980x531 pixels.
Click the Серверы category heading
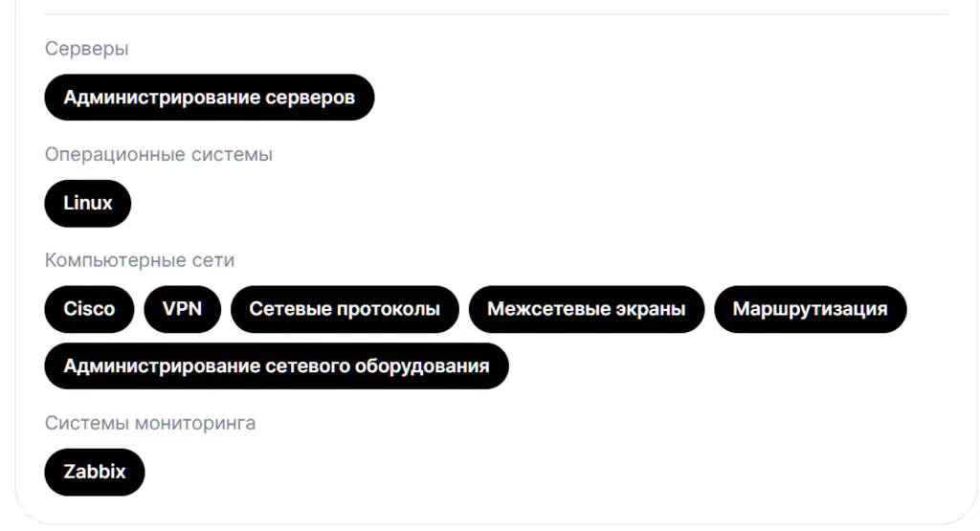coord(86,49)
